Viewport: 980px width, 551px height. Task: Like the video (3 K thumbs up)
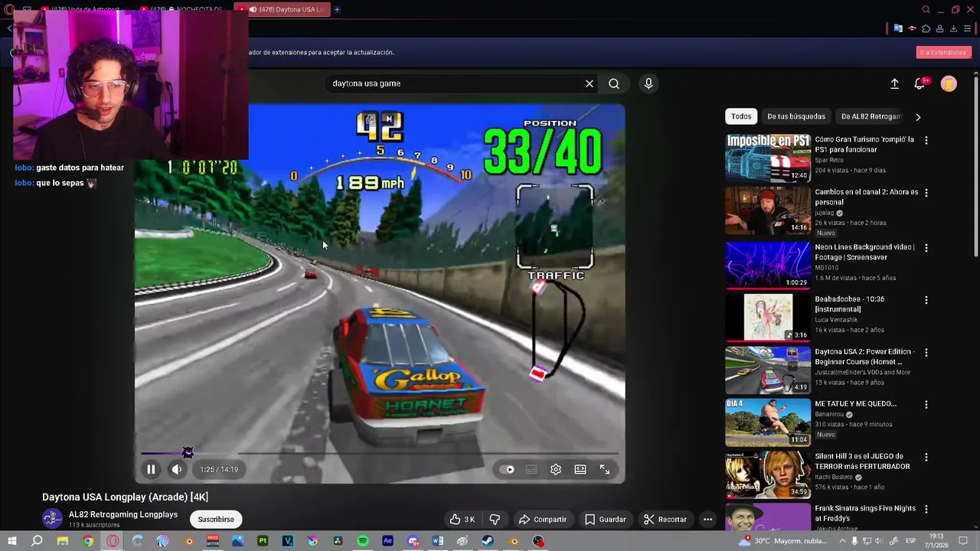point(462,519)
